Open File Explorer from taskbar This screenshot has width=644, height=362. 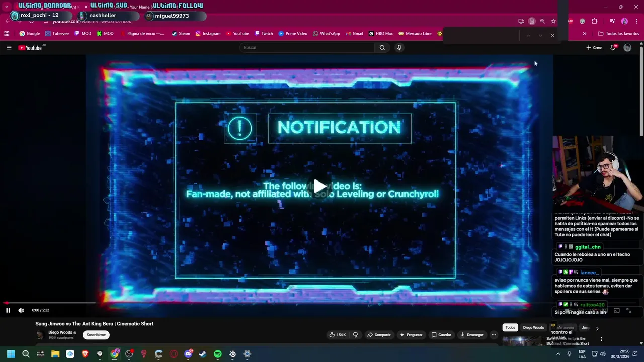[x=55, y=354]
